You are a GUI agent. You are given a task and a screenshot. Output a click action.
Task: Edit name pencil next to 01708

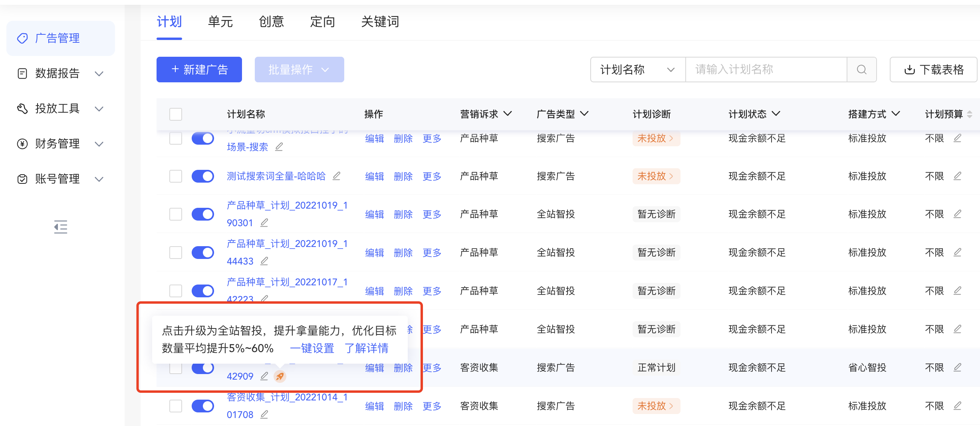click(264, 414)
